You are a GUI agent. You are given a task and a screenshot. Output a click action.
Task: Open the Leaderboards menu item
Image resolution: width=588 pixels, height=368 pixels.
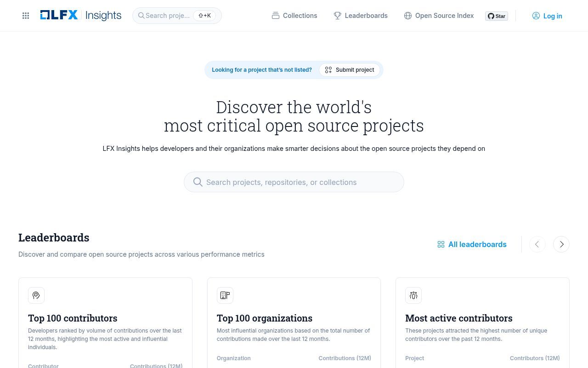[x=361, y=16]
